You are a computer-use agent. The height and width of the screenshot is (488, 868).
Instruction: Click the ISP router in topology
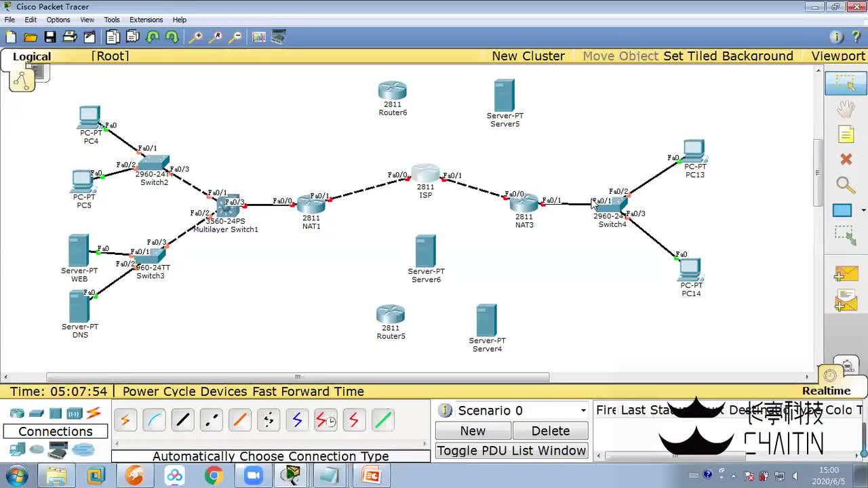[x=425, y=174]
